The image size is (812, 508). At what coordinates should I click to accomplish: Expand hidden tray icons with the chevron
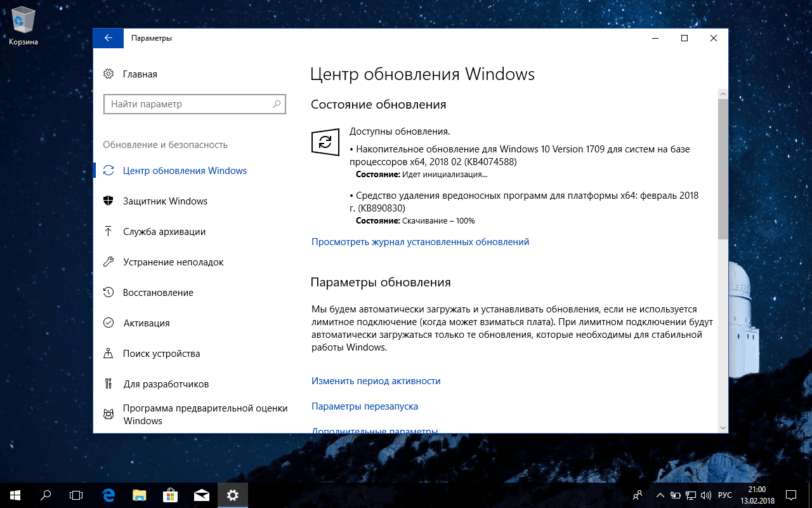click(x=660, y=495)
